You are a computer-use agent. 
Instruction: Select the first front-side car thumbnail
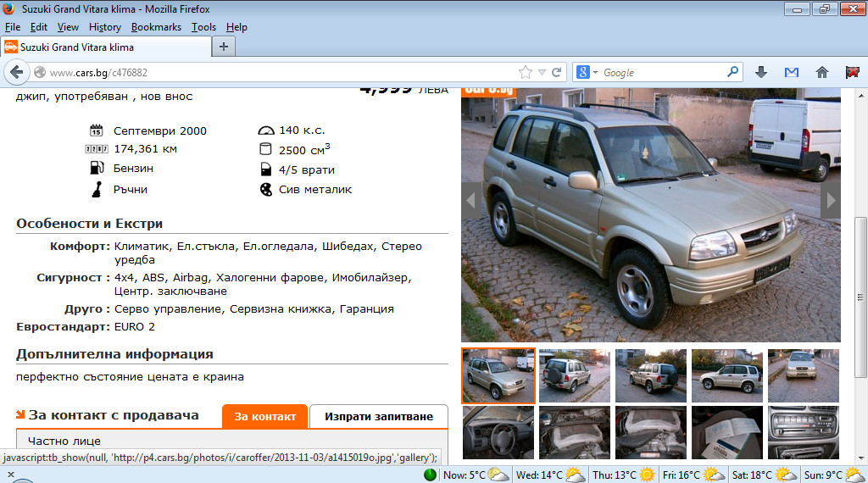click(498, 375)
